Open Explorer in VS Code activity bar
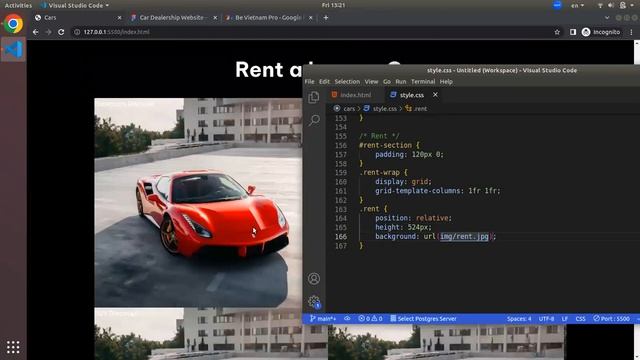Image resolution: width=640 pixels, height=360 pixels. pyautogui.click(x=313, y=97)
